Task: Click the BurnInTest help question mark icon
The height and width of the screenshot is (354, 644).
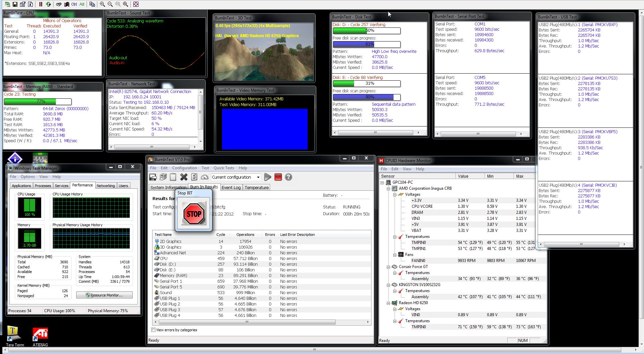Action: pos(288,177)
